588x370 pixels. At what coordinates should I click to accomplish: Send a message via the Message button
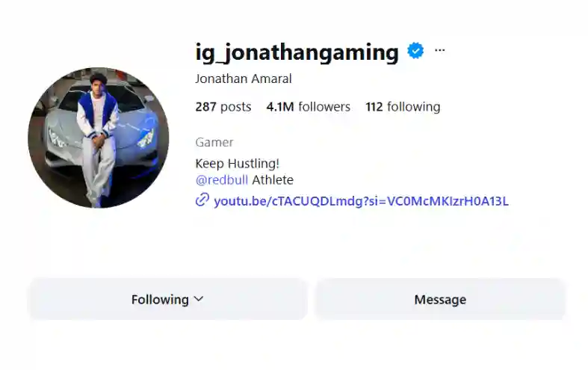pos(440,299)
